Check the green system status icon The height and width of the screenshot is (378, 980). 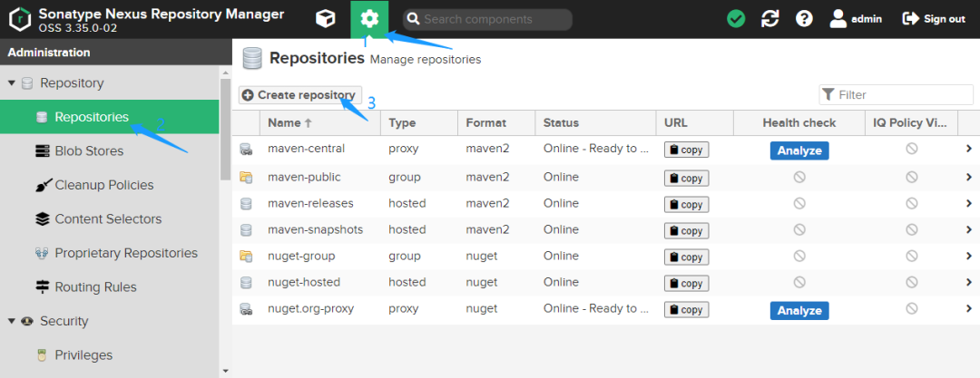click(736, 19)
